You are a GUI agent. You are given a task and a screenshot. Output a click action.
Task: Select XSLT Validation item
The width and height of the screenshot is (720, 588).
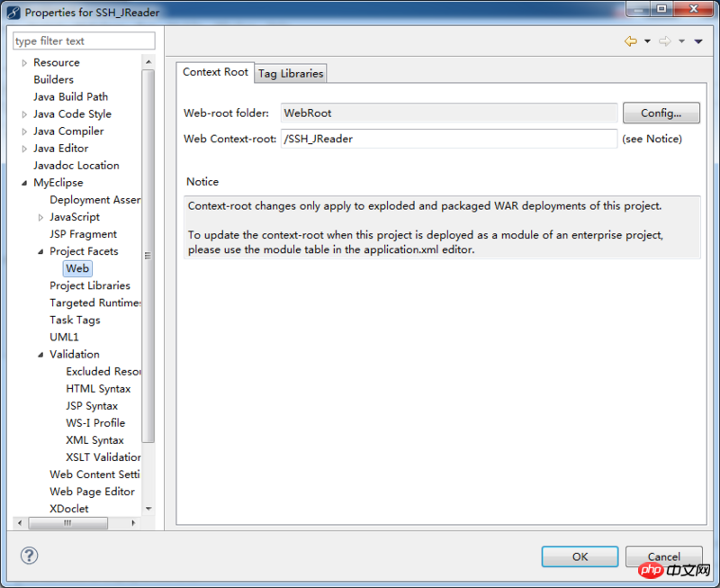pos(103,457)
